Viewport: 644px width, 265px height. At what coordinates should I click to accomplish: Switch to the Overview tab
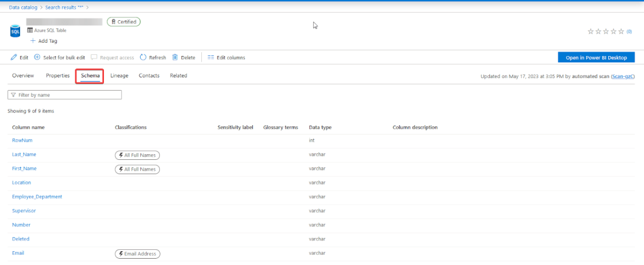coord(23,76)
